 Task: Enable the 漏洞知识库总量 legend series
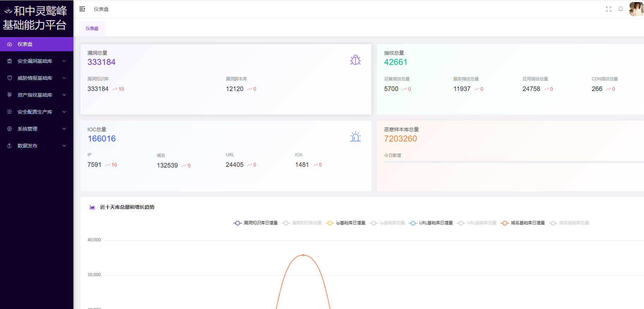302,223
